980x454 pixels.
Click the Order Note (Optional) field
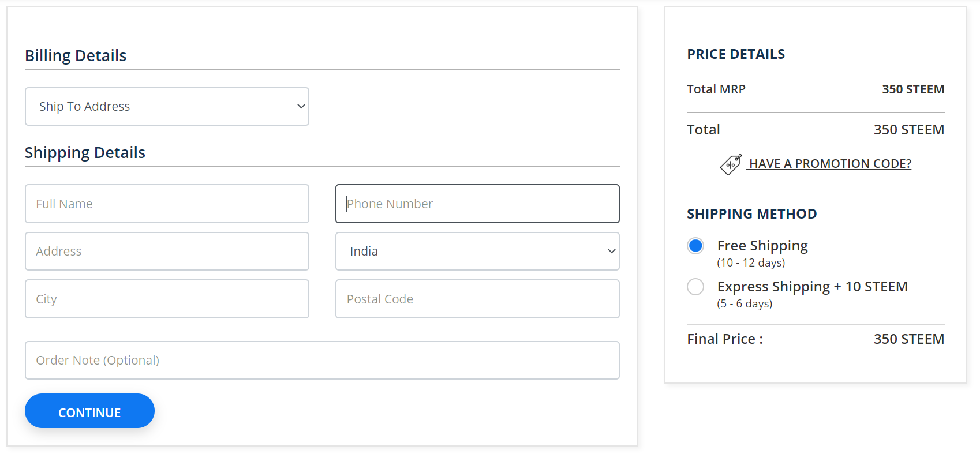pyautogui.click(x=322, y=361)
